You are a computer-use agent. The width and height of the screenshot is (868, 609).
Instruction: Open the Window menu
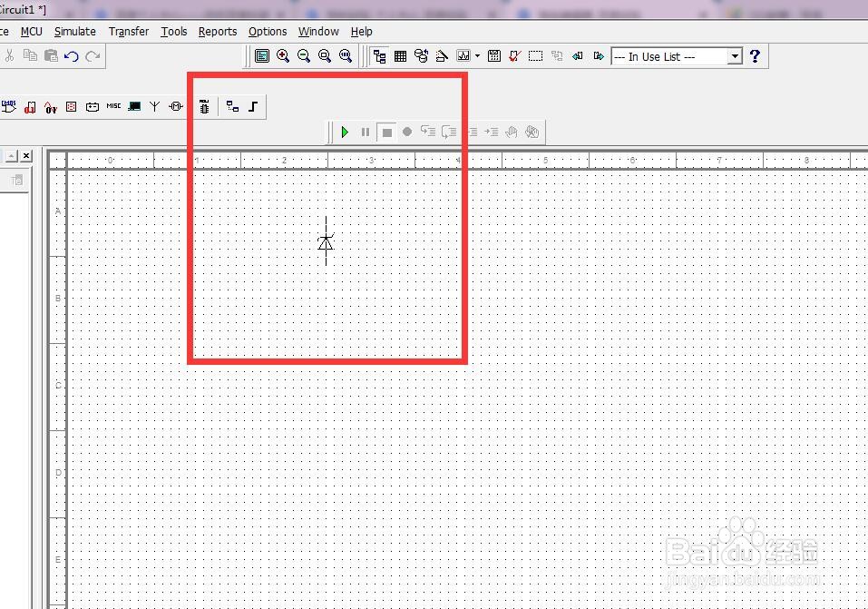click(x=318, y=32)
